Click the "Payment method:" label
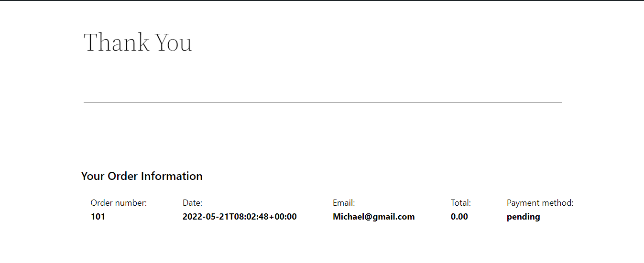644x263 pixels. point(540,203)
